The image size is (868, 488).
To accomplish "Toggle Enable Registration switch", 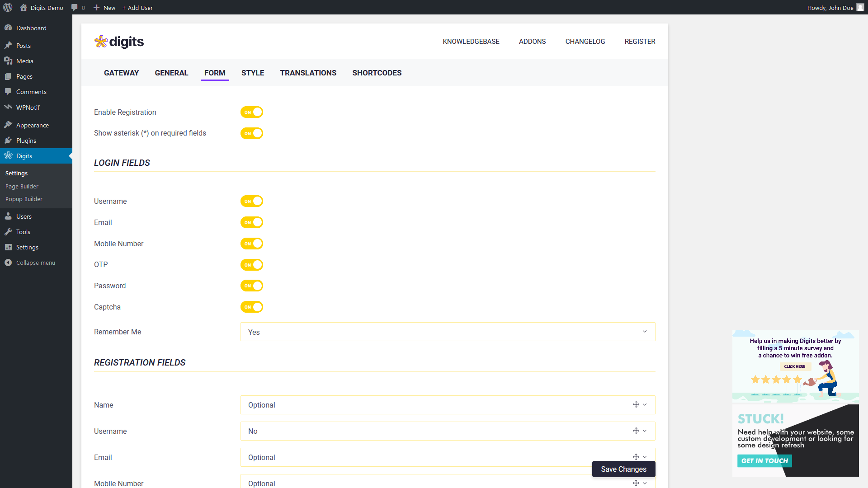I will click(252, 112).
